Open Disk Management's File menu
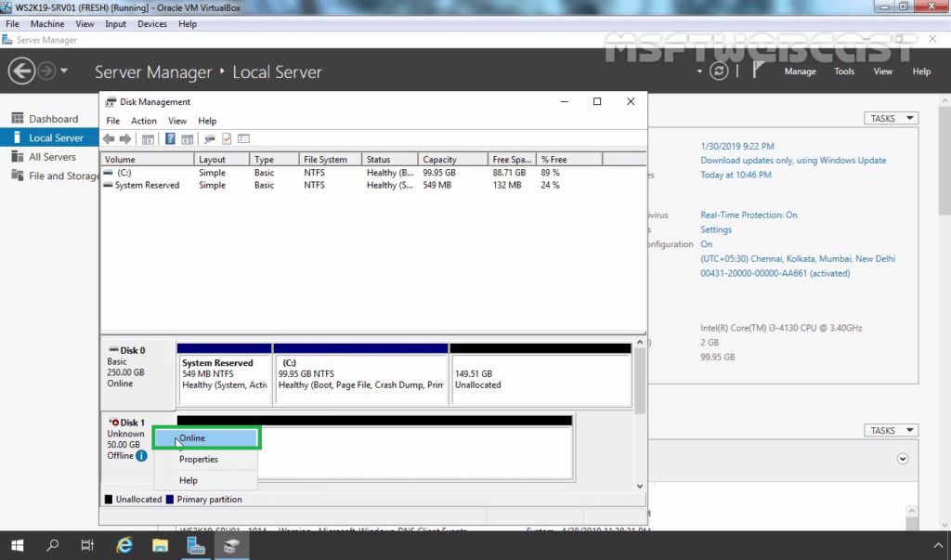951x560 pixels. point(112,121)
